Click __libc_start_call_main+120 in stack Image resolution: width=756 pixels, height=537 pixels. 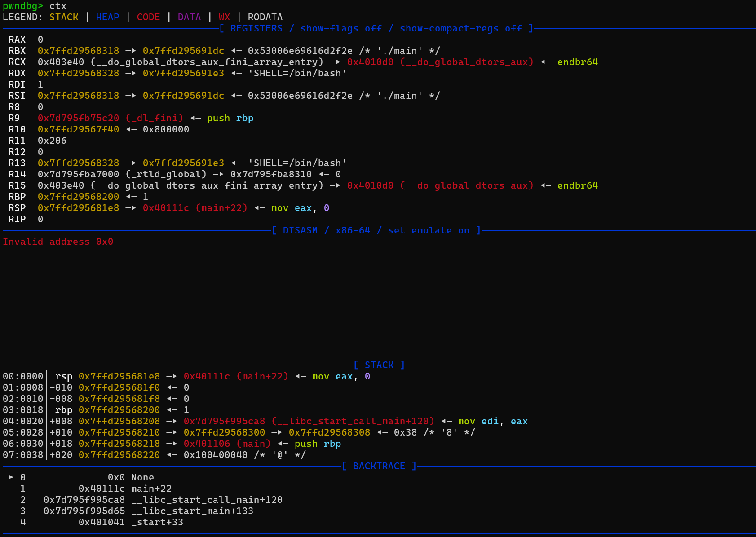[353, 421]
